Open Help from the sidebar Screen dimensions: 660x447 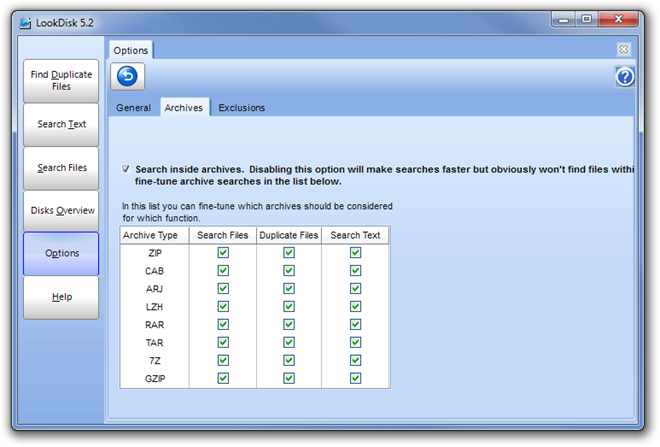coord(61,297)
